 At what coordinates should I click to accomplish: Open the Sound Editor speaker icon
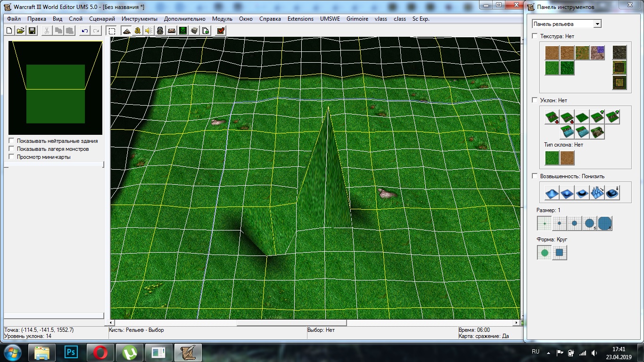(x=149, y=31)
